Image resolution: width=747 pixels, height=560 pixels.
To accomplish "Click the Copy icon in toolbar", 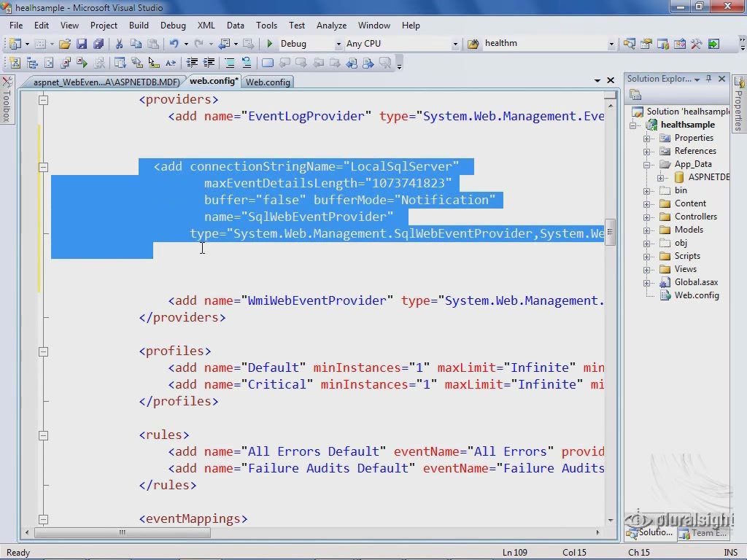I will tap(136, 44).
